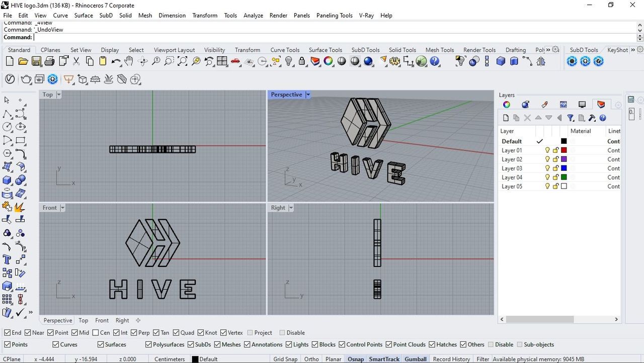Click Record History in status bar
Image resolution: width=644 pixels, height=363 pixels.
451,359
